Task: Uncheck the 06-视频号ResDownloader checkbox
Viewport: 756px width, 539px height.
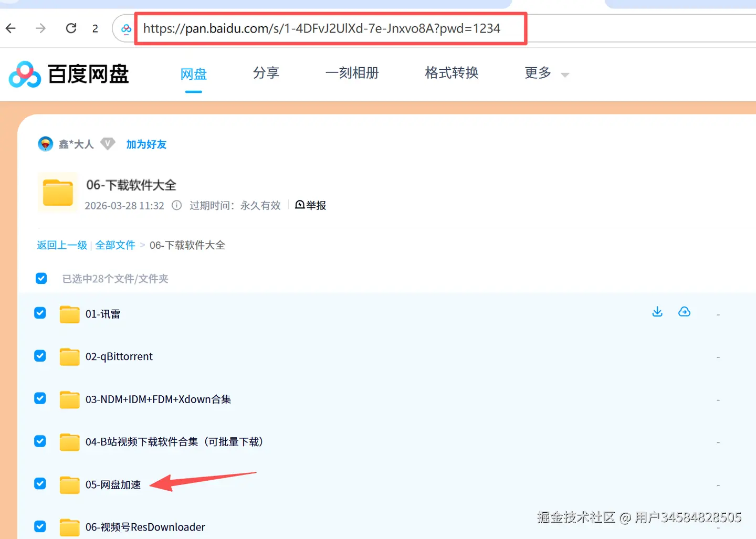Action: [40, 526]
